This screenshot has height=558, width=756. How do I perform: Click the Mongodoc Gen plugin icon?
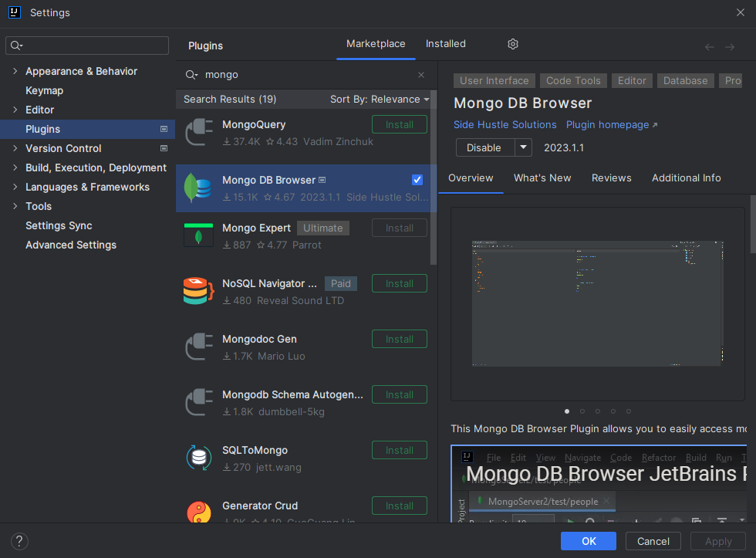199,347
